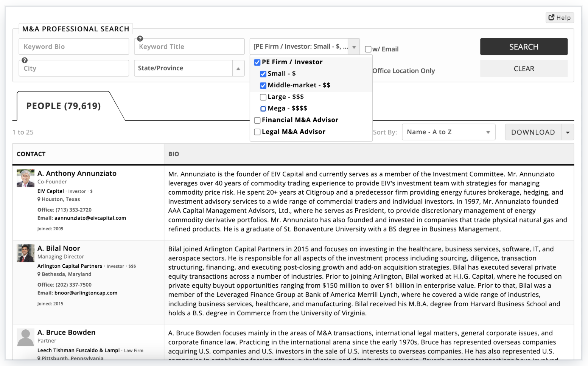Click A. Bilal Noor's profile photo
The width and height of the screenshot is (588, 366).
[25, 253]
